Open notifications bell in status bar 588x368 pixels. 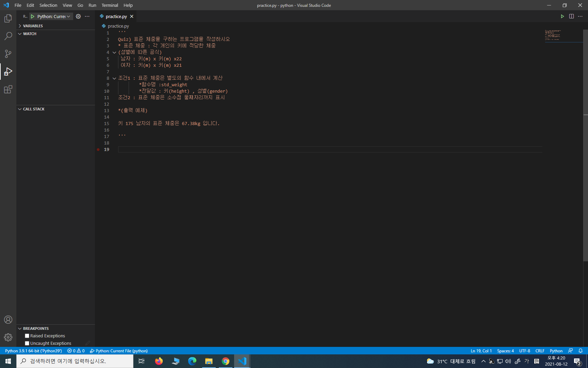581,351
